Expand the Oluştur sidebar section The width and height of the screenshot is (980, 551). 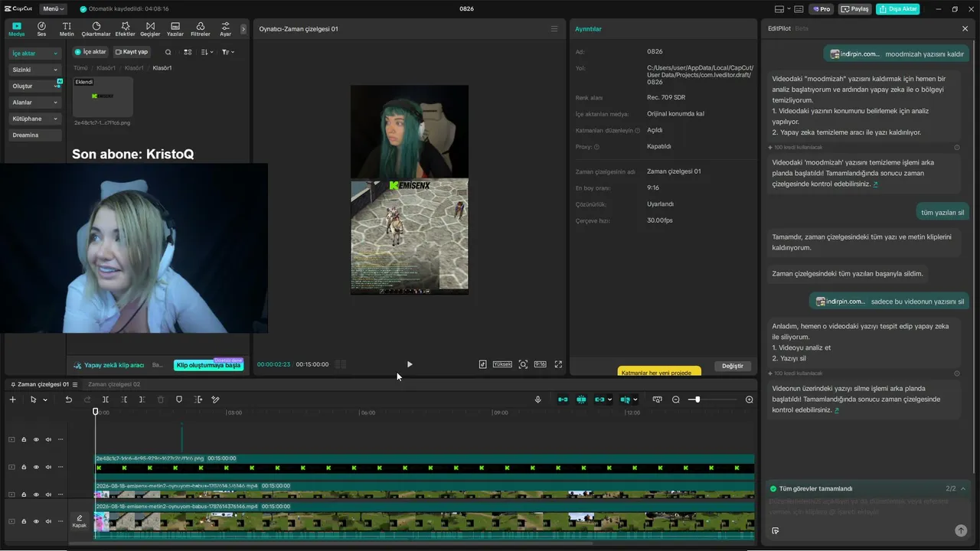pyautogui.click(x=34, y=86)
